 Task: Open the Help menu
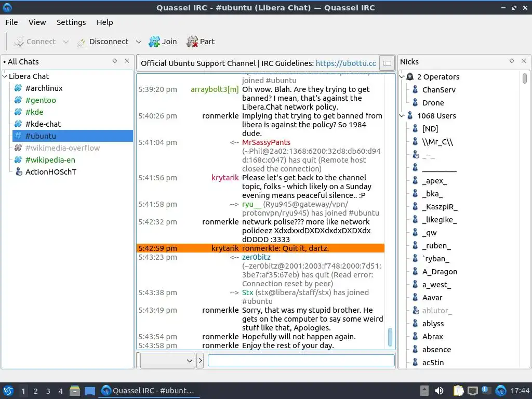coord(104,22)
